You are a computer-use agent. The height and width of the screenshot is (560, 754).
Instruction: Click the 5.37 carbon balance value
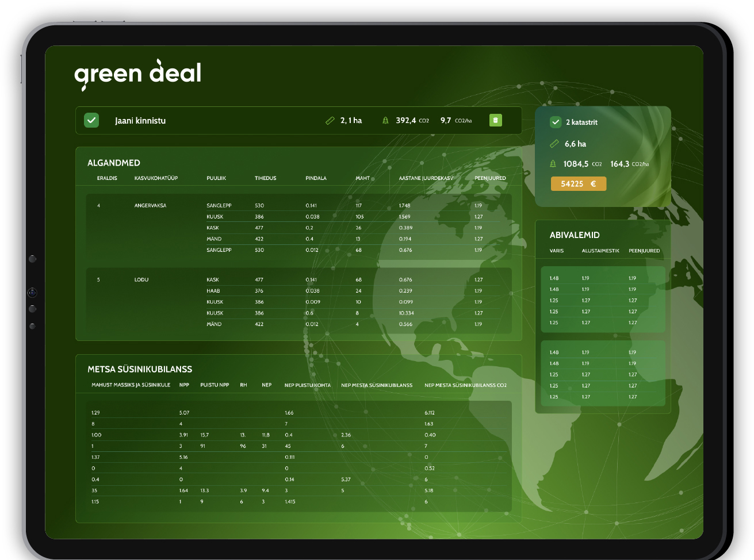click(346, 480)
